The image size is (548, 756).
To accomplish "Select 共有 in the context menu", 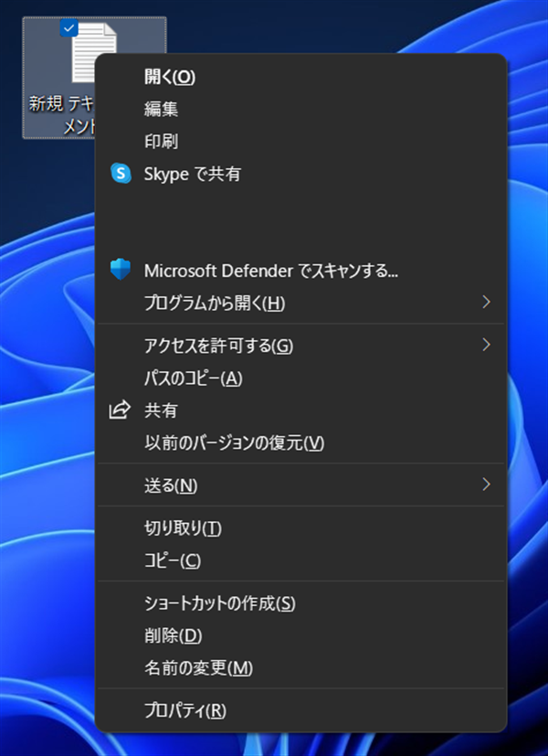I will [x=301, y=410].
